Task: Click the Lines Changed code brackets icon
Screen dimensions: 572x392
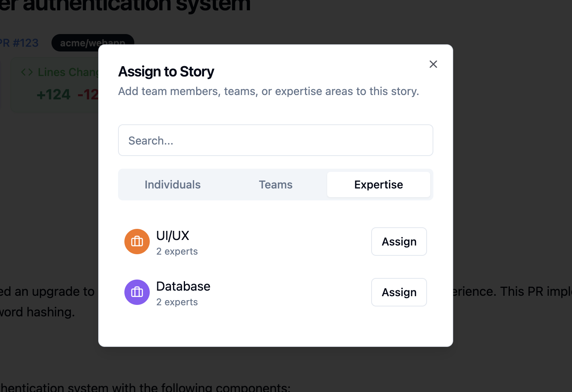Action: click(x=27, y=72)
